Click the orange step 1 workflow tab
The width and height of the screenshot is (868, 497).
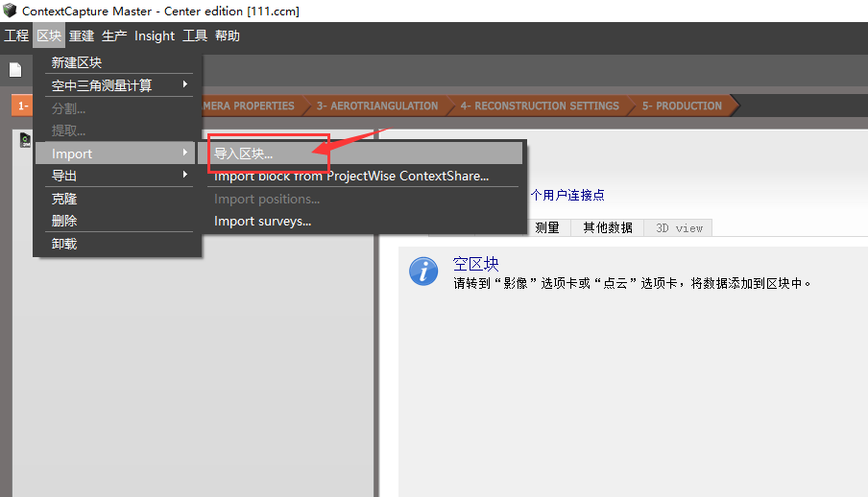pos(22,106)
